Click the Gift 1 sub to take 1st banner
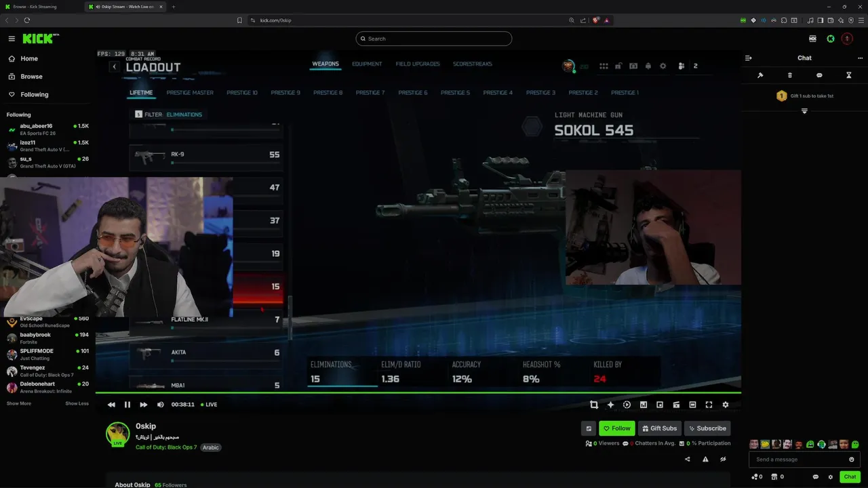 pyautogui.click(x=804, y=96)
